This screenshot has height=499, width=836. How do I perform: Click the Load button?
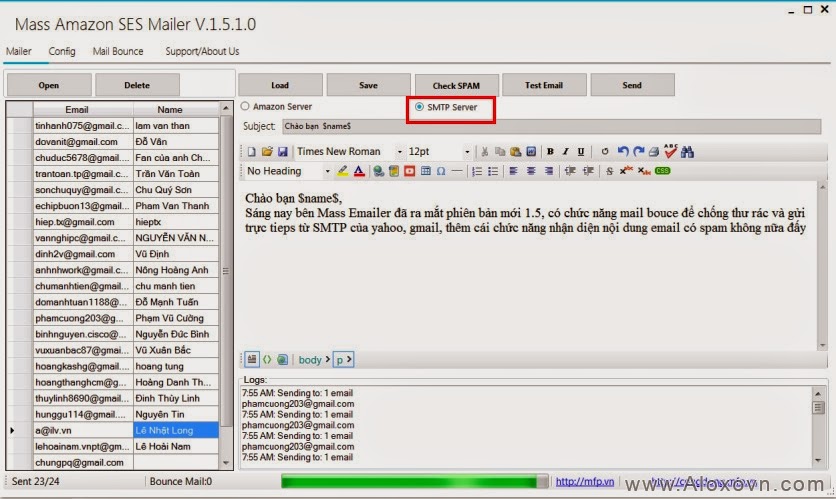280,85
